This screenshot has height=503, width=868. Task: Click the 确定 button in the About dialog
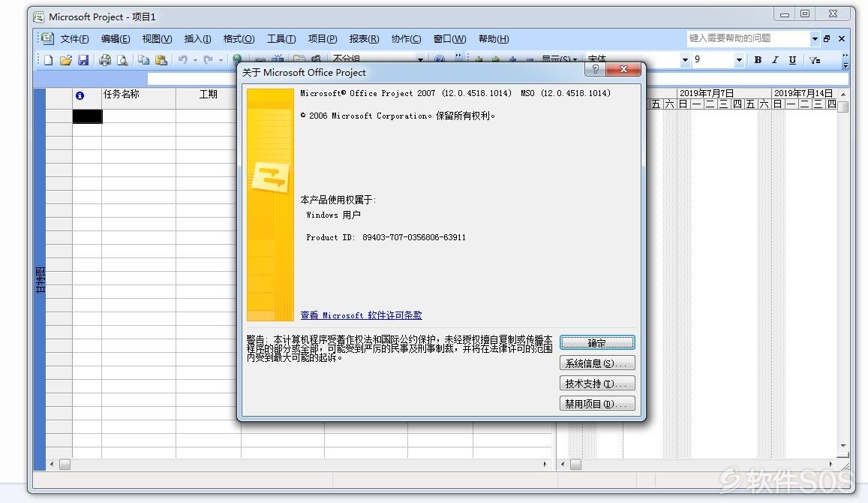597,343
